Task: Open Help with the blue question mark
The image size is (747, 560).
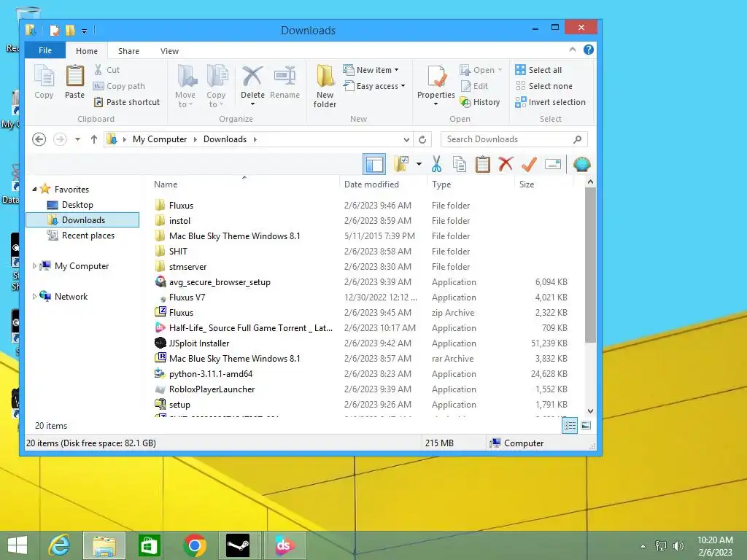Action: click(x=589, y=50)
